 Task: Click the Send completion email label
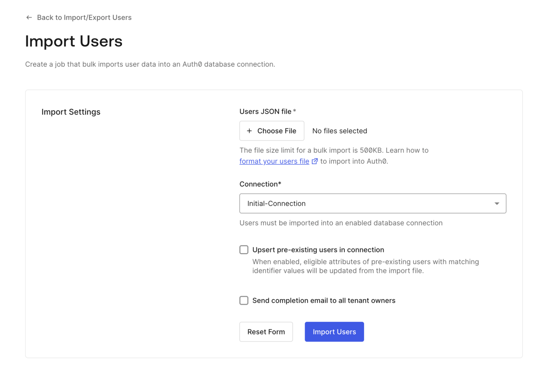(x=324, y=301)
